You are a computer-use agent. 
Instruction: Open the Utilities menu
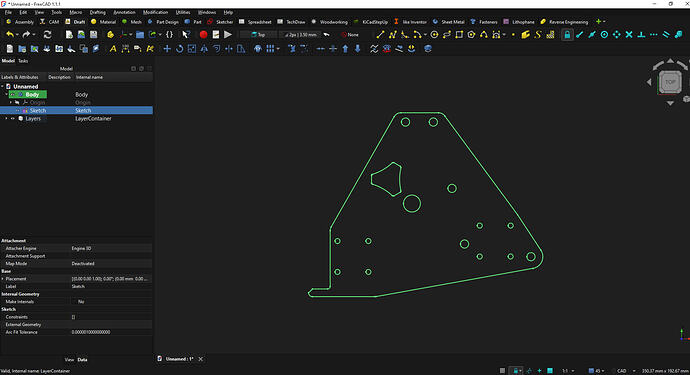(x=183, y=12)
